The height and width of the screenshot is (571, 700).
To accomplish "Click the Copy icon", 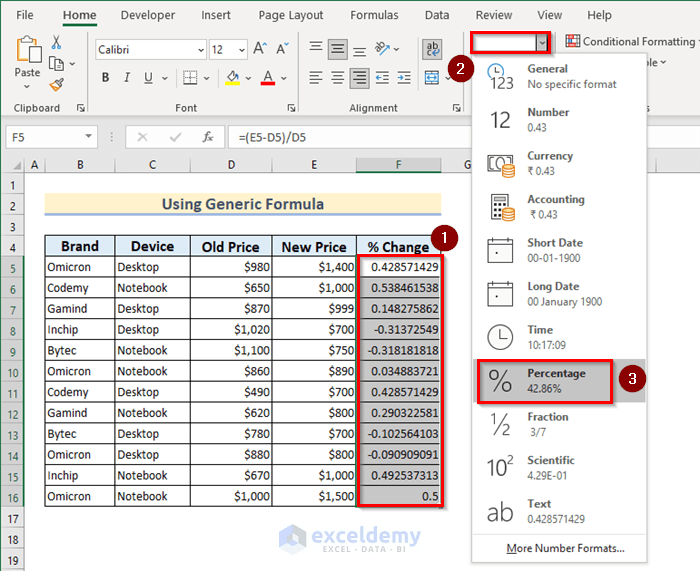I will click(x=56, y=64).
